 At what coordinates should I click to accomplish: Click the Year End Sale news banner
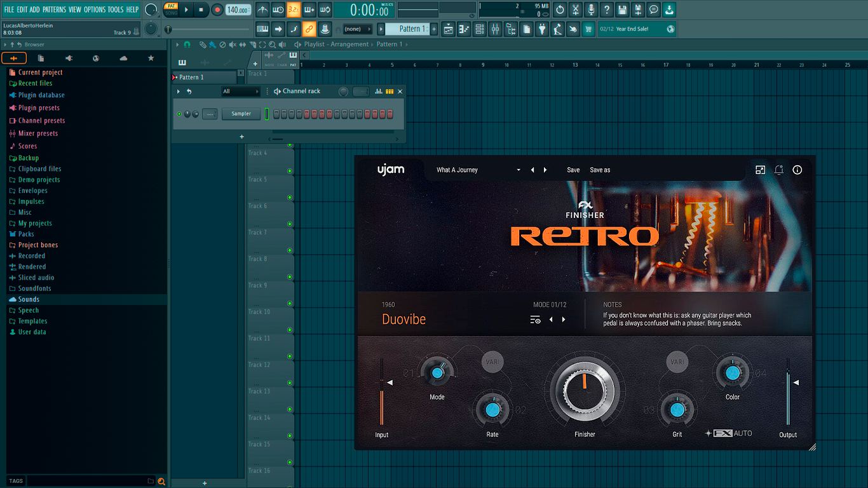[x=638, y=29]
